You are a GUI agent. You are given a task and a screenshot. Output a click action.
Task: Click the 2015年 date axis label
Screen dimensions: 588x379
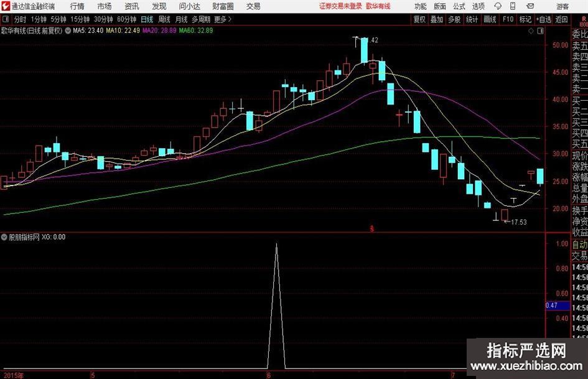[x=14, y=375]
